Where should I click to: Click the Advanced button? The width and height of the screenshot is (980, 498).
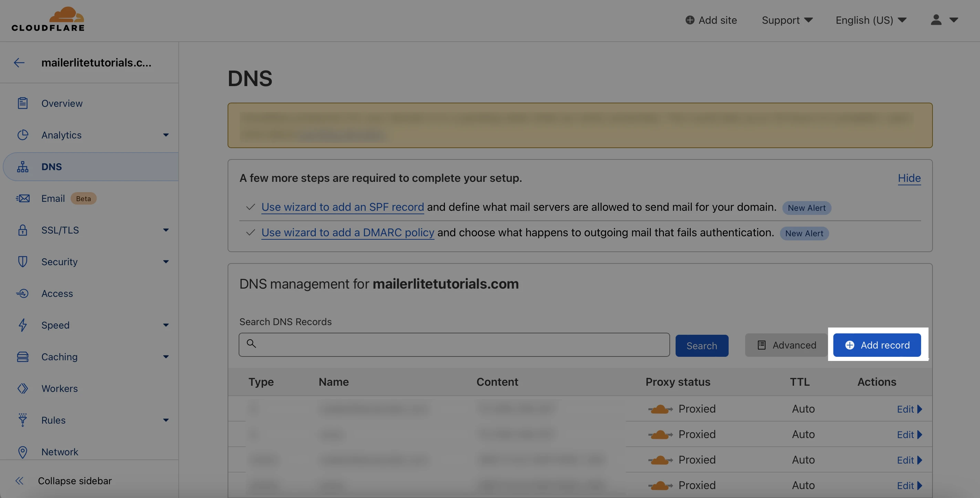click(787, 345)
